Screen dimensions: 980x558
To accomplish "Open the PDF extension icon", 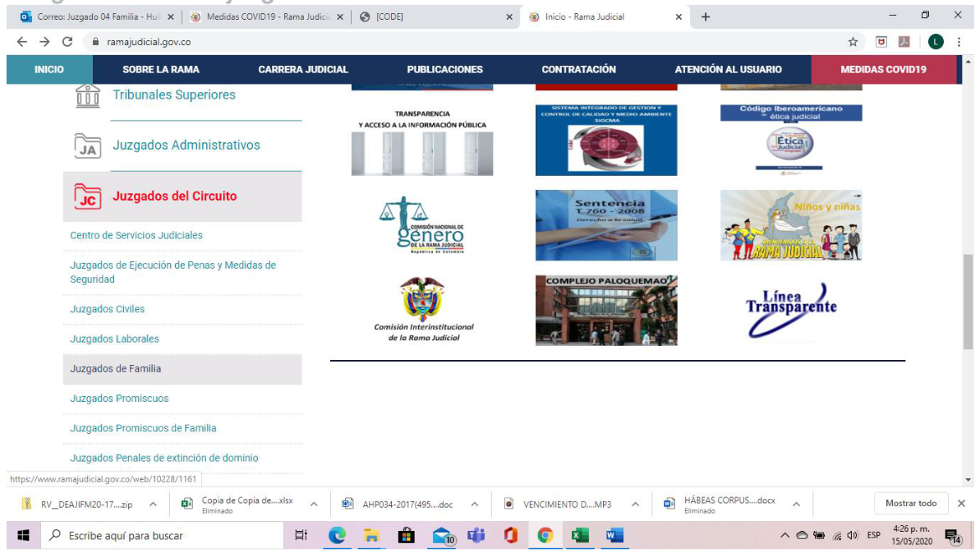I will tap(904, 42).
